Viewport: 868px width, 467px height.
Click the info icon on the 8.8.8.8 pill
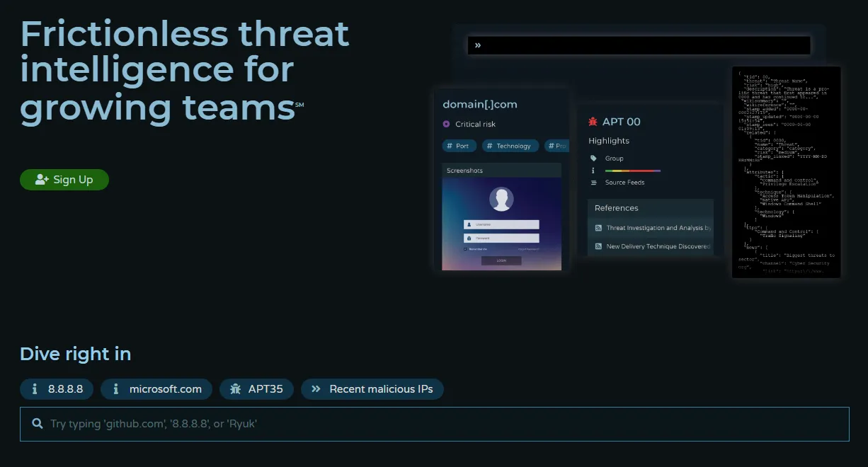point(35,388)
